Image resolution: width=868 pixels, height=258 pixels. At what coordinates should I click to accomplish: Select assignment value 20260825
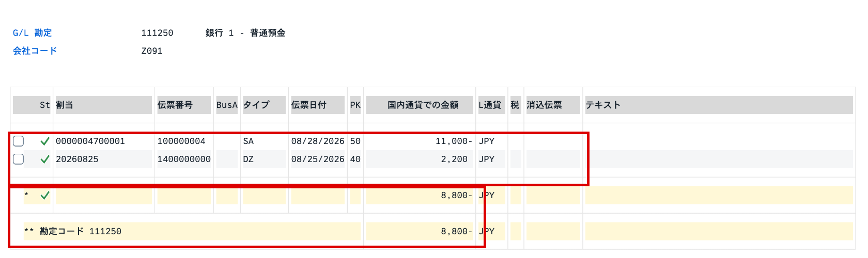point(77,159)
